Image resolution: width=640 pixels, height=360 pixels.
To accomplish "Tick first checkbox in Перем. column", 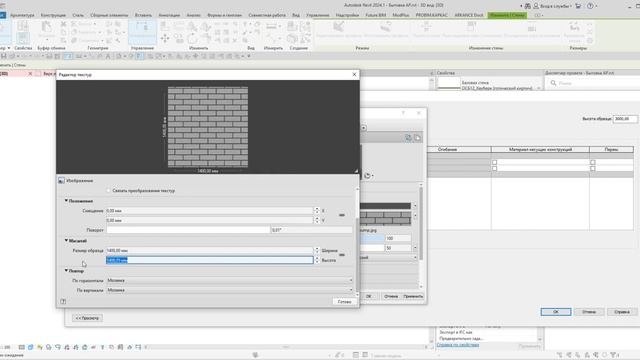I will pyautogui.click(x=593, y=162).
